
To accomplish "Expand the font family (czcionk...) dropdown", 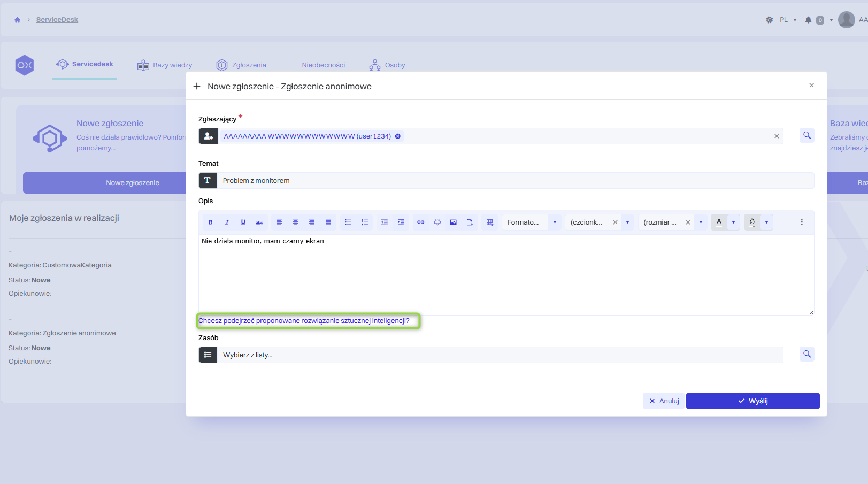I will click(x=627, y=222).
